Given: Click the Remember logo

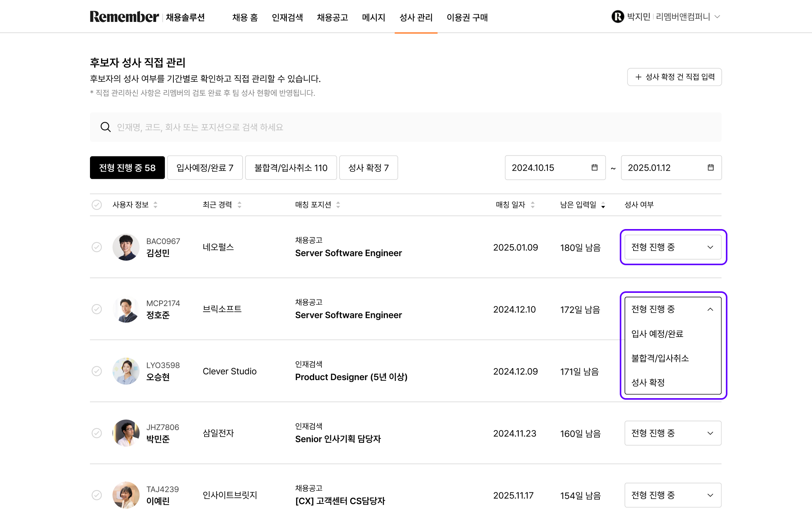Looking at the screenshot, I should [124, 17].
